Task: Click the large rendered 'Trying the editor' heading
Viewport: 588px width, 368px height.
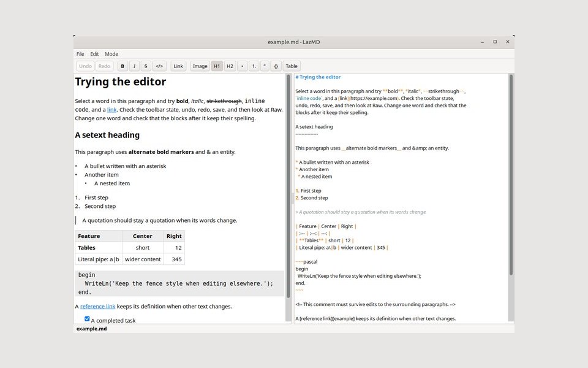Action: [x=121, y=82]
